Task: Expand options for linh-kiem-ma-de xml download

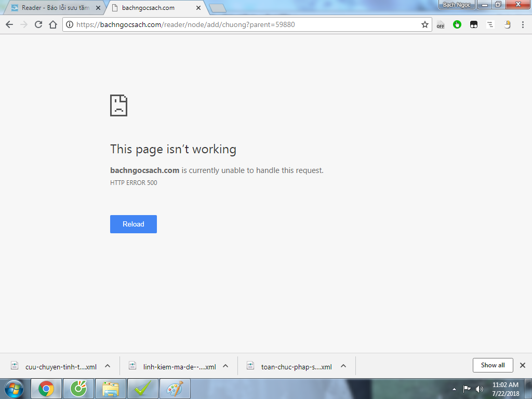Action: point(225,366)
